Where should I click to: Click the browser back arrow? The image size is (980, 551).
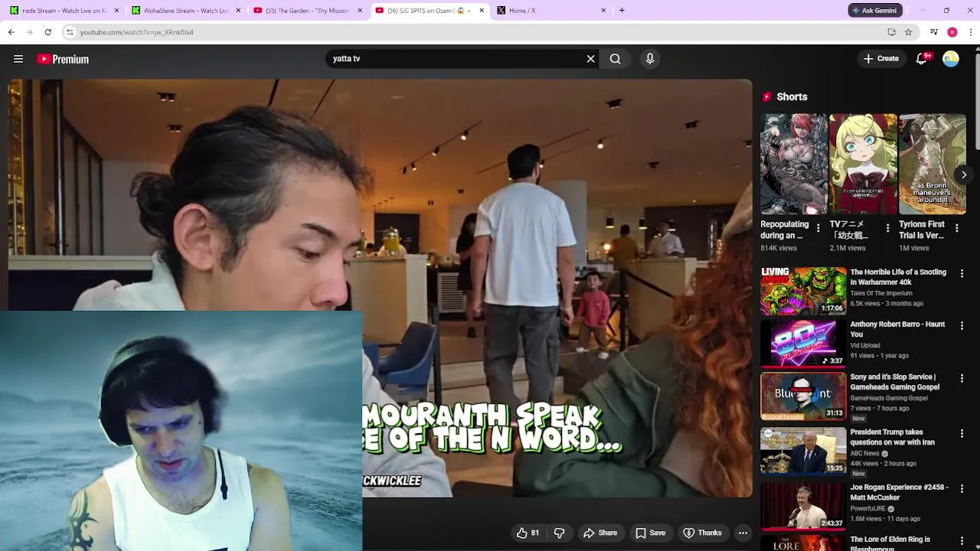(11, 32)
